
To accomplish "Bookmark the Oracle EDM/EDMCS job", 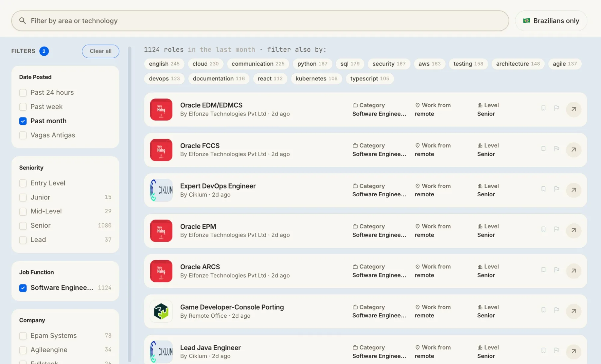I will point(543,108).
